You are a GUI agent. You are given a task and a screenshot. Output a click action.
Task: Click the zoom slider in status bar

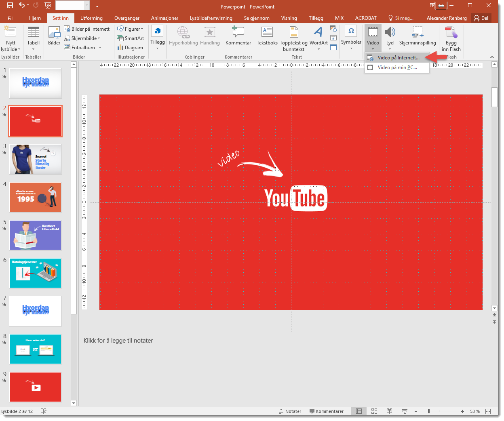(x=429, y=411)
